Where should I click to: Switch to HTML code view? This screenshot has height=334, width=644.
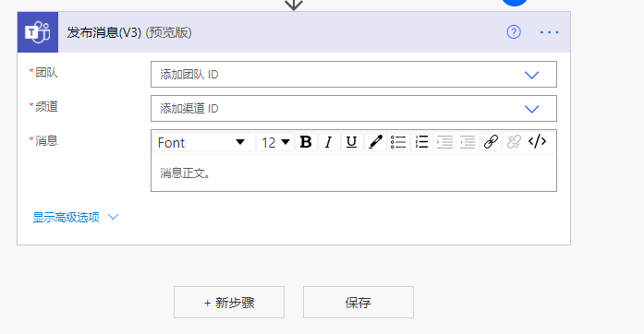pyautogui.click(x=537, y=141)
